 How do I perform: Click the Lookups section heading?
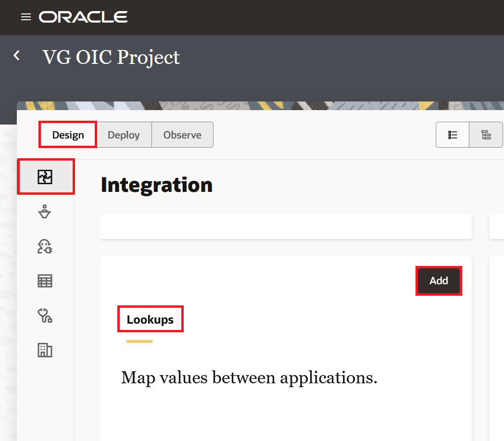coord(150,319)
